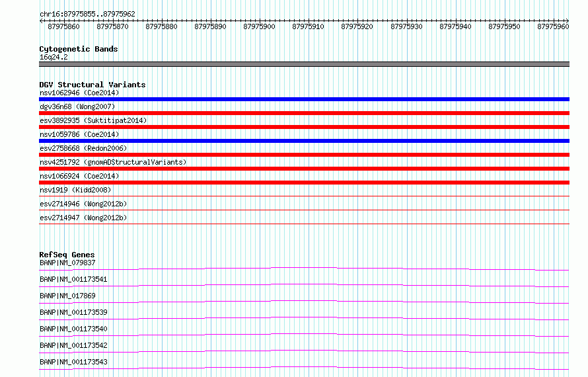This screenshot has height=377, width=588.
Task: Click the chr16:87975855..87975962 region label
Action: pyautogui.click(x=87, y=14)
